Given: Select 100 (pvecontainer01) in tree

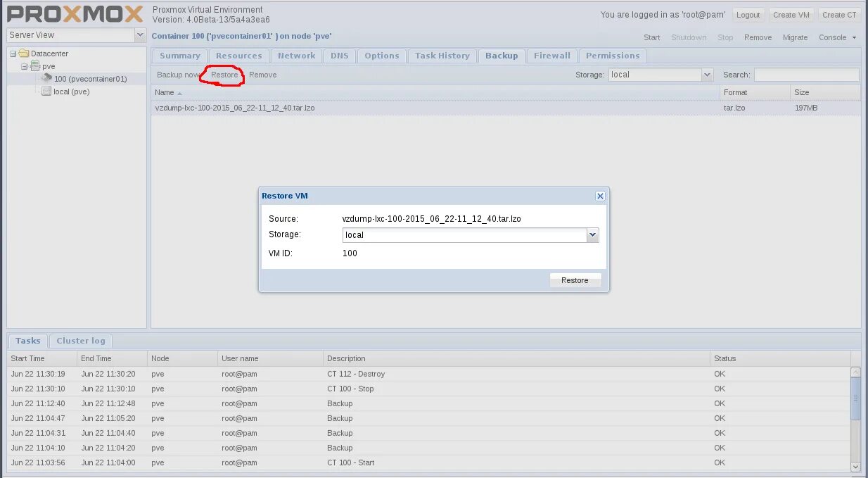Looking at the screenshot, I should coord(91,79).
